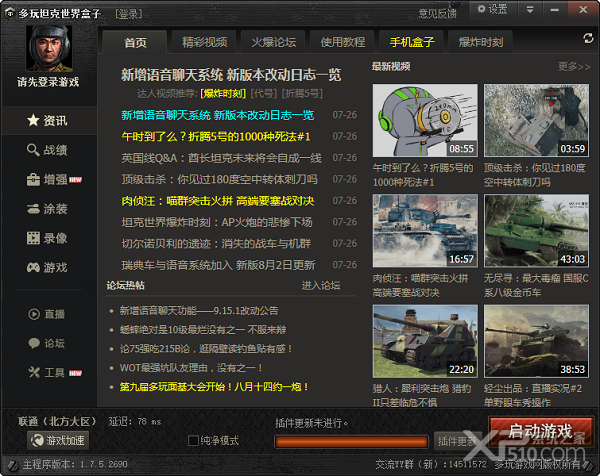
Task: Play the 03:59 top kill video thumbnail
Action: point(536,121)
